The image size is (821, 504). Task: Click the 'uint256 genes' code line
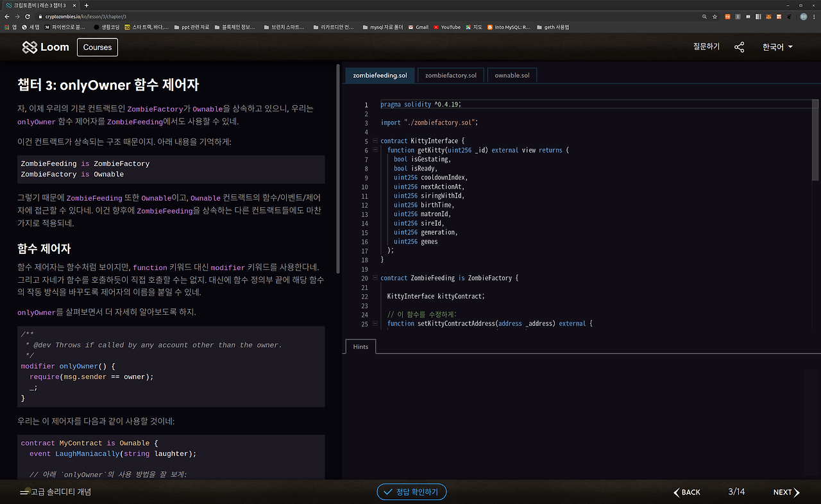tap(416, 242)
